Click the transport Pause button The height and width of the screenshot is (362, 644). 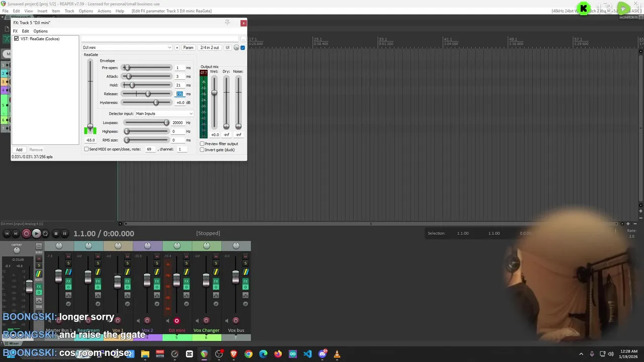coord(64,233)
